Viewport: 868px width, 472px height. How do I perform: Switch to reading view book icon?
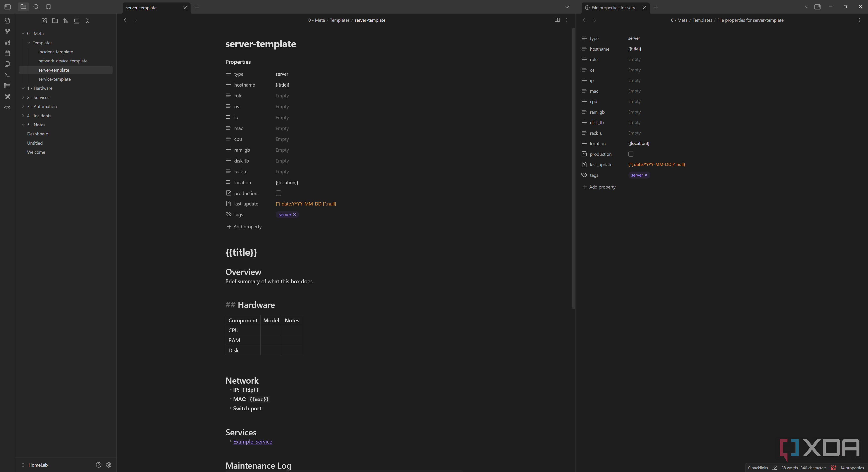[x=557, y=20]
